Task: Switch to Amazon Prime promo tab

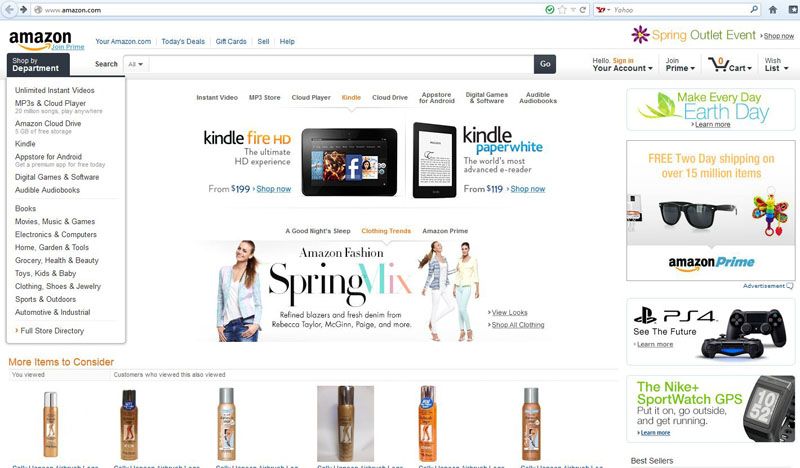Action: click(445, 231)
